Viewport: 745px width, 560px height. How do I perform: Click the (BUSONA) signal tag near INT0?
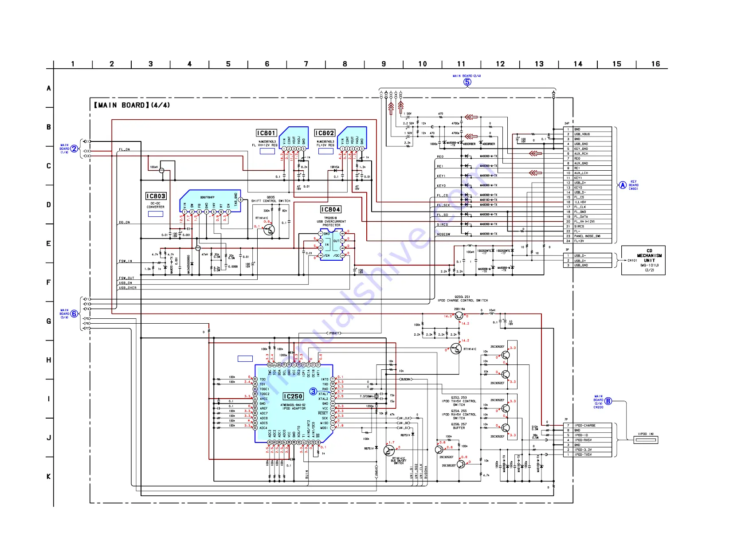click(x=405, y=380)
